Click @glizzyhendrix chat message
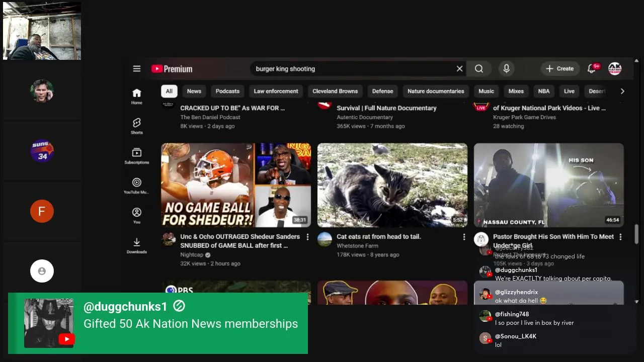 click(521, 296)
